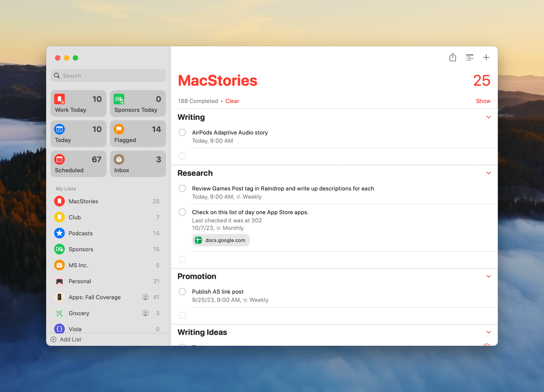Screen dimensions: 544x392
Task: Select the Club list icon
Action: (59, 217)
